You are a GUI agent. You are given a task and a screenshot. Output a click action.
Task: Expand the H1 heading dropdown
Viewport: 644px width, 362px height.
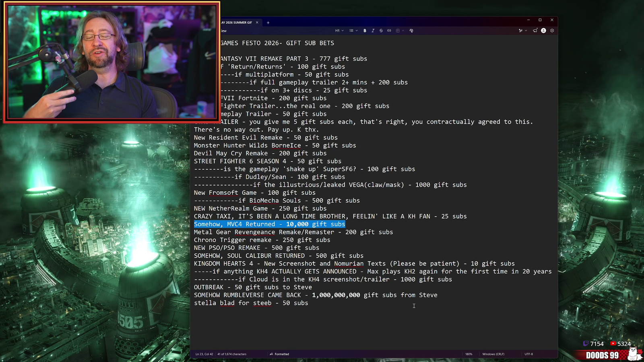pyautogui.click(x=339, y=31)
